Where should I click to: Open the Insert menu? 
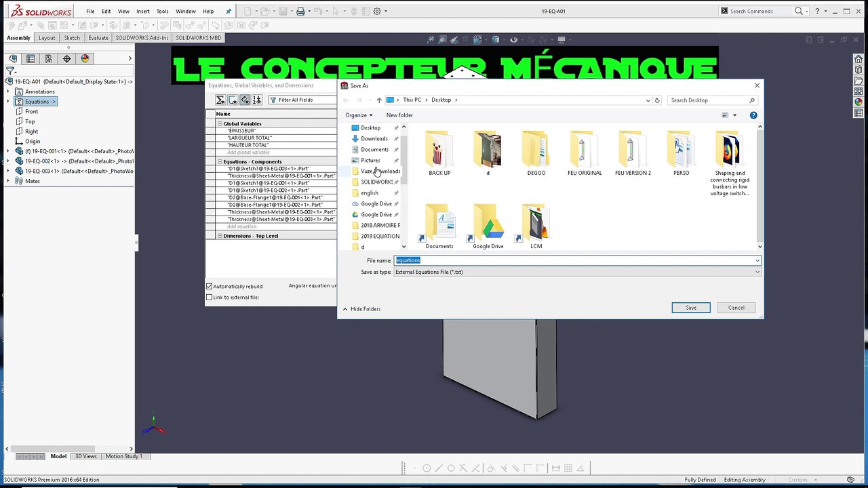143,12
